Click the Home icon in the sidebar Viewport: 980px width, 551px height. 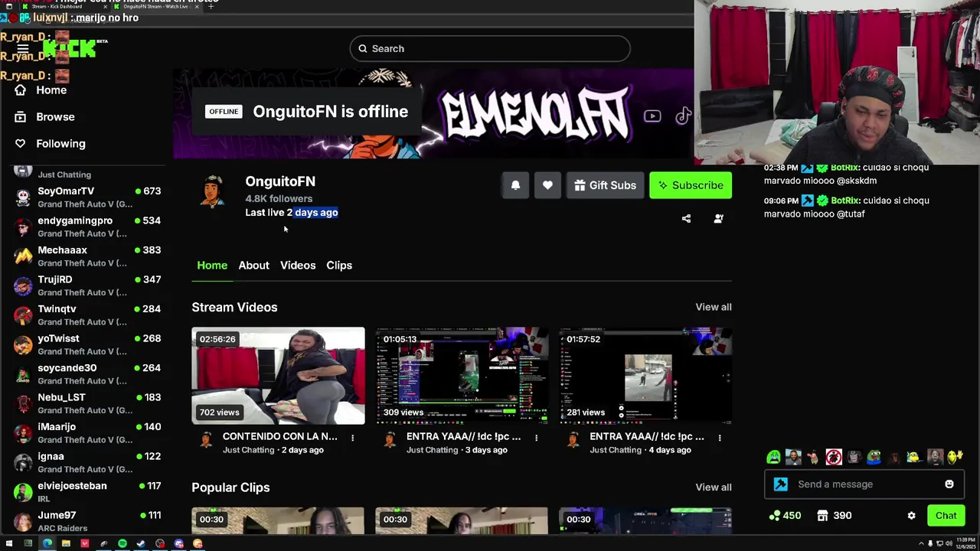(x=21, y=90)
